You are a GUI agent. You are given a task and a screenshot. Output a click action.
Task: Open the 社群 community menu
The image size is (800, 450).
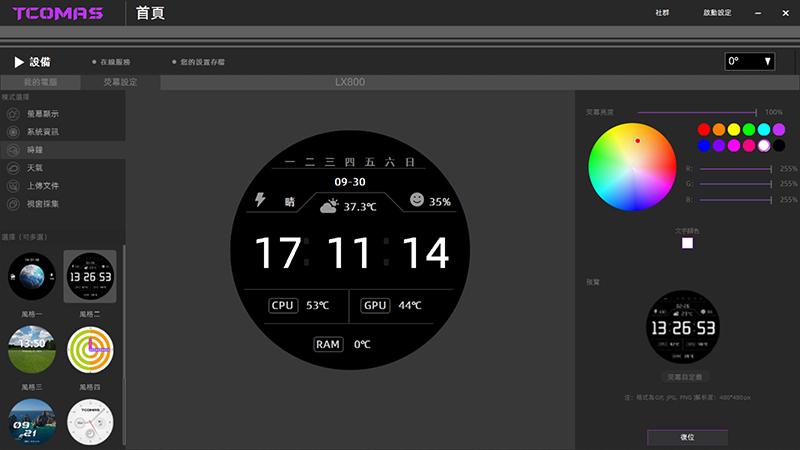pyautogui.click(x=662, y=13)
